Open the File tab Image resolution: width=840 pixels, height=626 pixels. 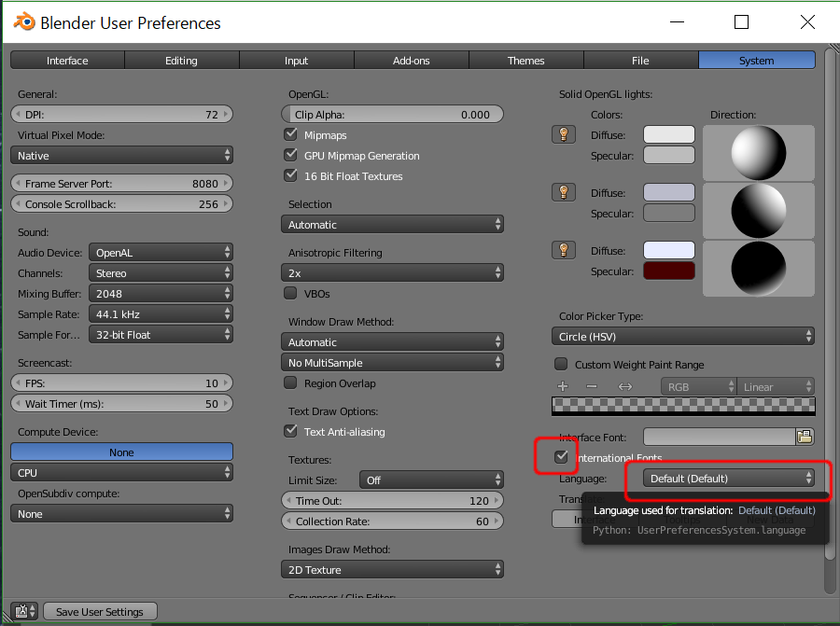pyautogui.click(x=640, y=61)
